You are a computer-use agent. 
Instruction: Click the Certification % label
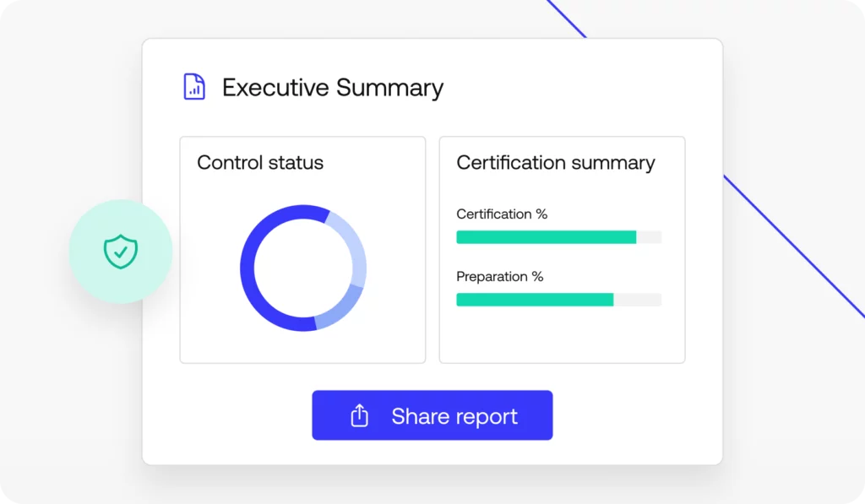(502, 214)
